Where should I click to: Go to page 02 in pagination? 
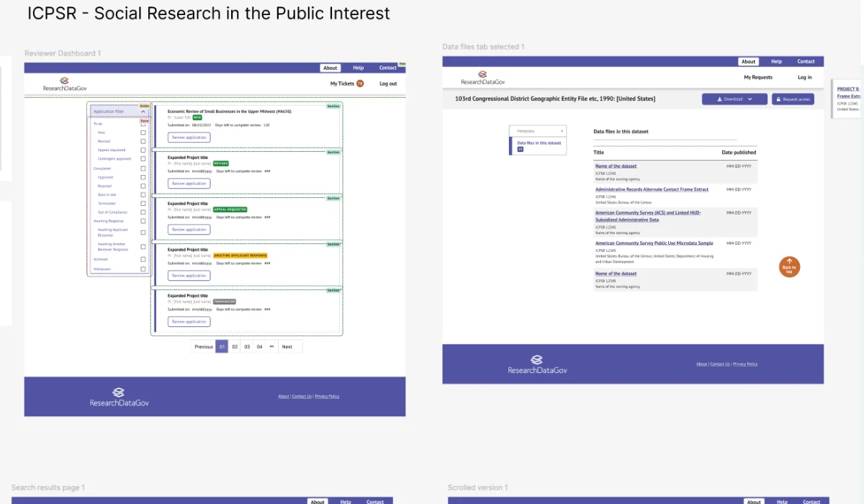[x=235, y=346]
